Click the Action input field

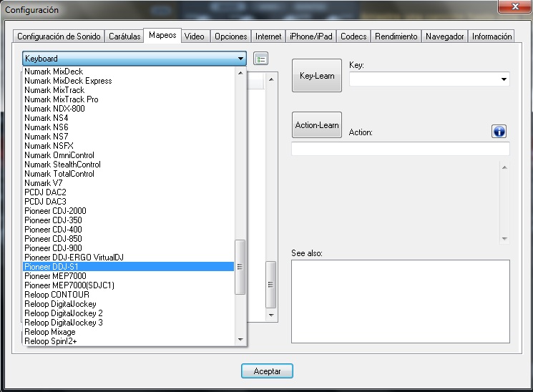(401, 149)
